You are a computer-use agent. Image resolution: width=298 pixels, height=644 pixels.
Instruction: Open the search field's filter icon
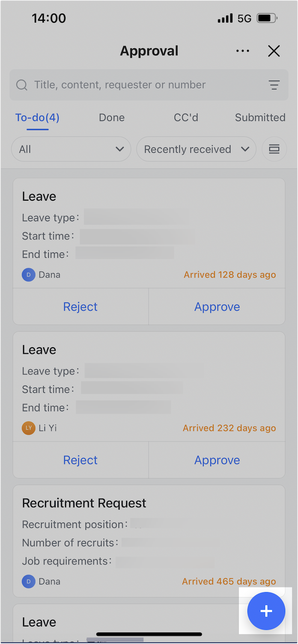point(274,85)
